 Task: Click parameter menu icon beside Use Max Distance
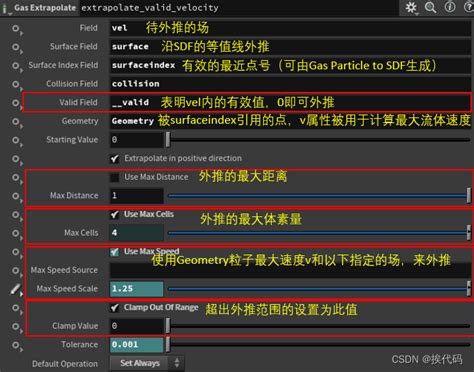coord(16,178)
